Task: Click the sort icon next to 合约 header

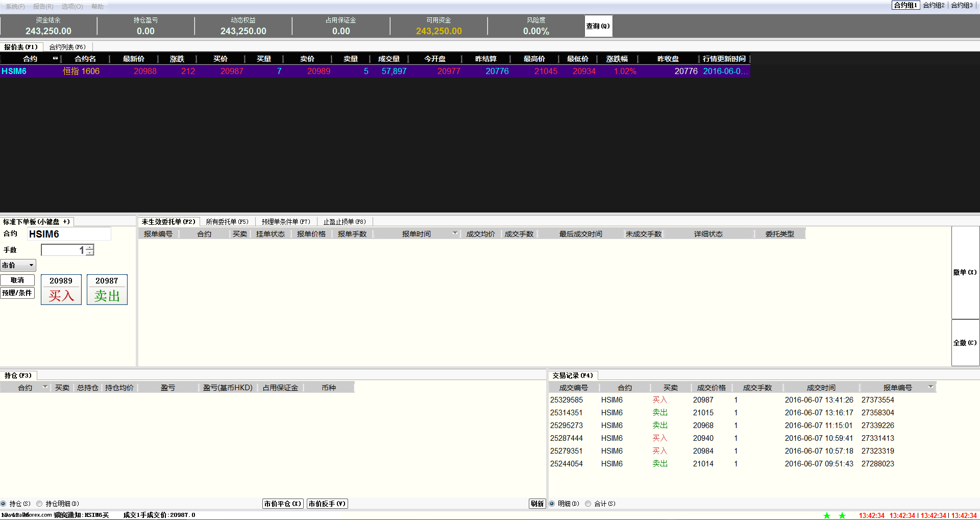Action: (55, 58)
